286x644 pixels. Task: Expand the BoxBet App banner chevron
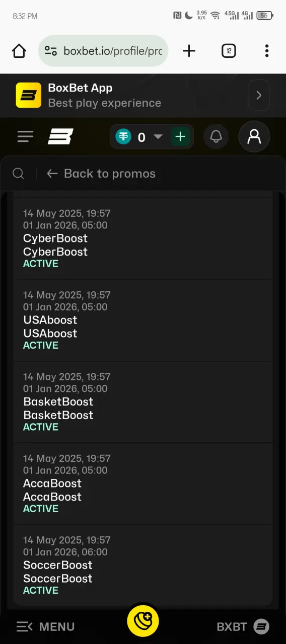[259, 95]
